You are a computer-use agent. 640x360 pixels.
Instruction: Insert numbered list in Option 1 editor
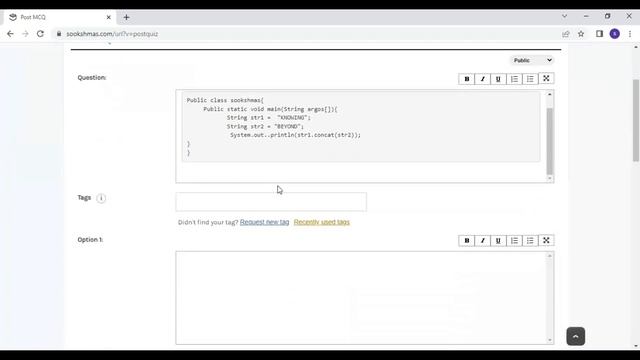pyautogui.click(x=514, y=241)
